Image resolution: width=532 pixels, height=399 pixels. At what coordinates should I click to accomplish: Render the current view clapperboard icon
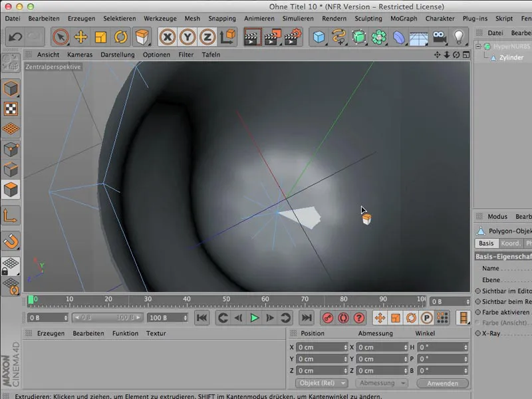pos(253,37)
